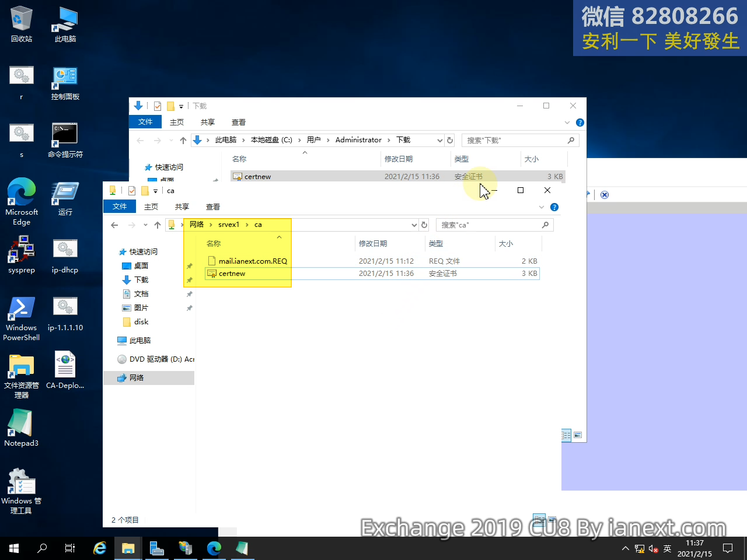Click the search ca input box

(x=494, y=225)
